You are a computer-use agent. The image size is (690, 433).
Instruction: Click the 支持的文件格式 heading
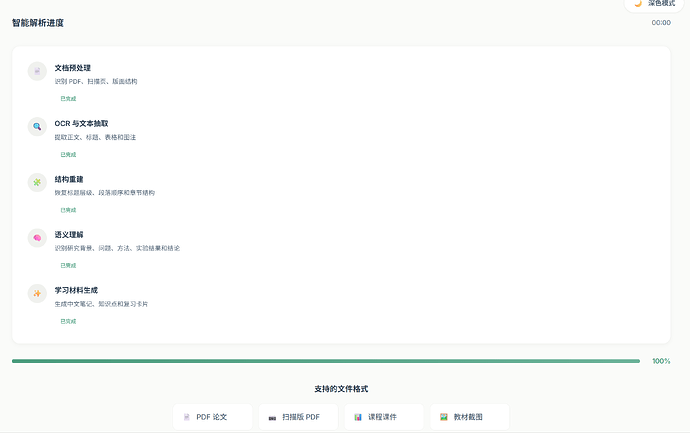(x=341, y=389)
